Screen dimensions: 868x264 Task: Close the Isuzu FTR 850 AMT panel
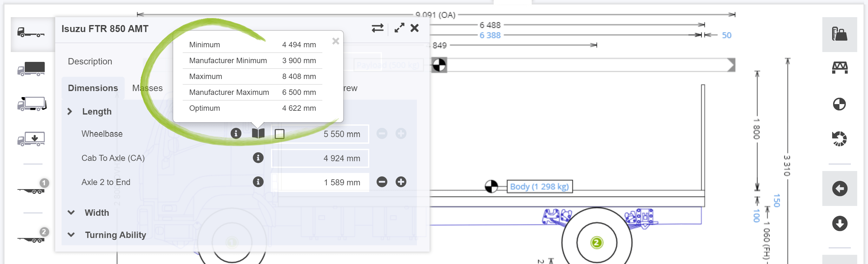[414, 28]
